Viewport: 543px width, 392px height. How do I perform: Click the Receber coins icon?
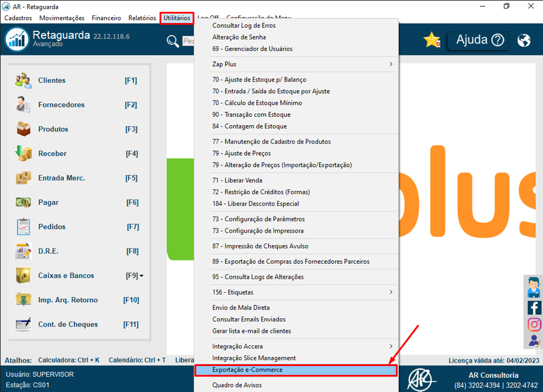point(23,153)
